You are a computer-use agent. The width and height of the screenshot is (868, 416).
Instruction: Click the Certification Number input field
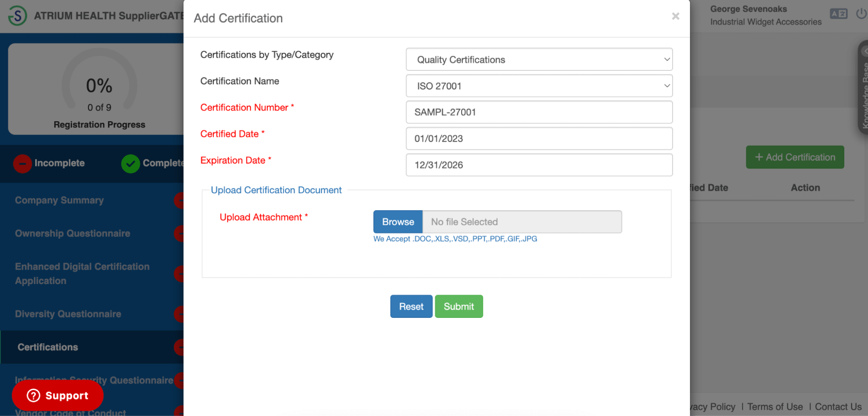pyautogui.click(x=538, y=112)
